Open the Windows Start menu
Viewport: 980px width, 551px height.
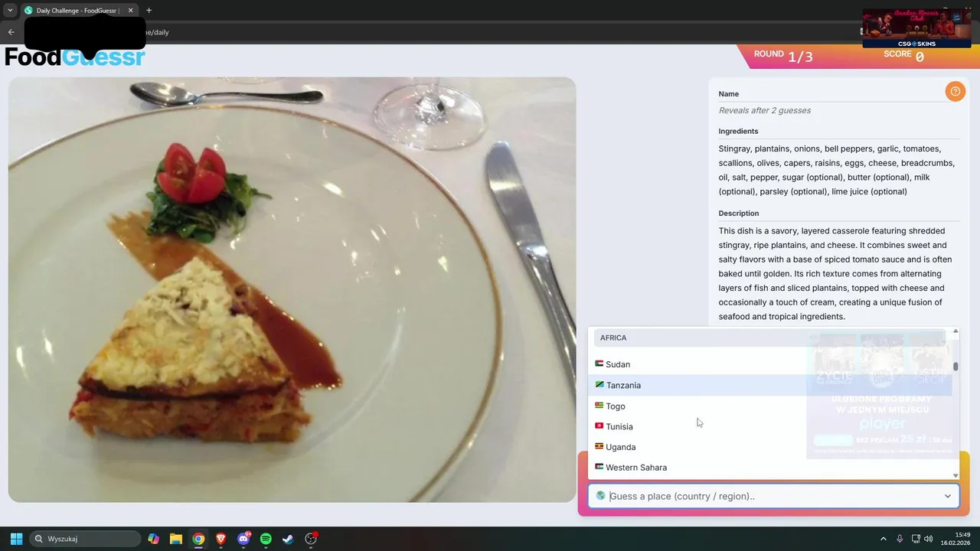point(16,539)
